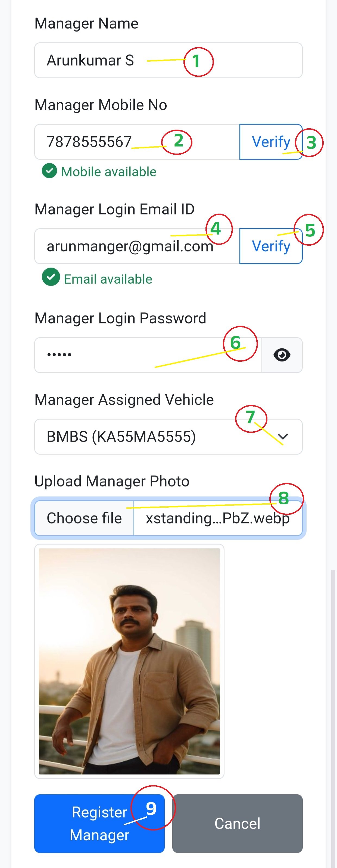Click the red circled annotation number 1
The height and width of the screenshot is (868, 337).
198,62
